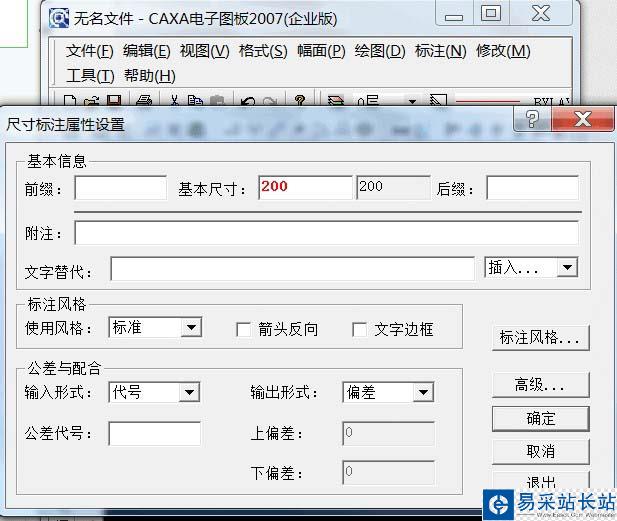This screenshot has height=521, width=617.
Task: Open the 文件(F) menu
Action: 90,51
